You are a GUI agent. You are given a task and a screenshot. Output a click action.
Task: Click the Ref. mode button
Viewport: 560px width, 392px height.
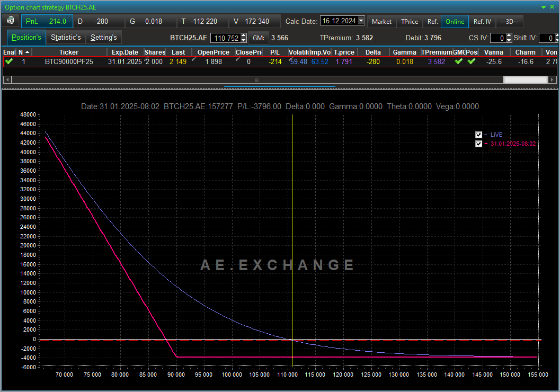(x=432, y=21)
